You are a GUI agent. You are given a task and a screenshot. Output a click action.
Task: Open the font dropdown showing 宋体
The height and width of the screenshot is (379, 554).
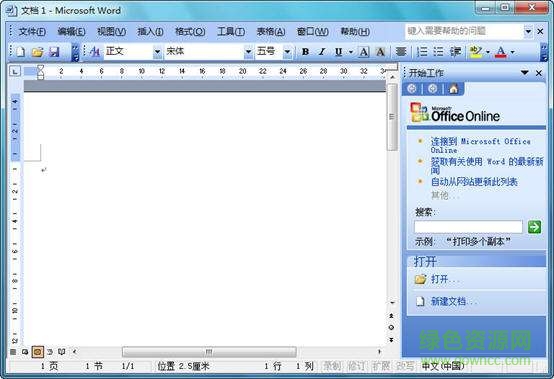(248, 52)
